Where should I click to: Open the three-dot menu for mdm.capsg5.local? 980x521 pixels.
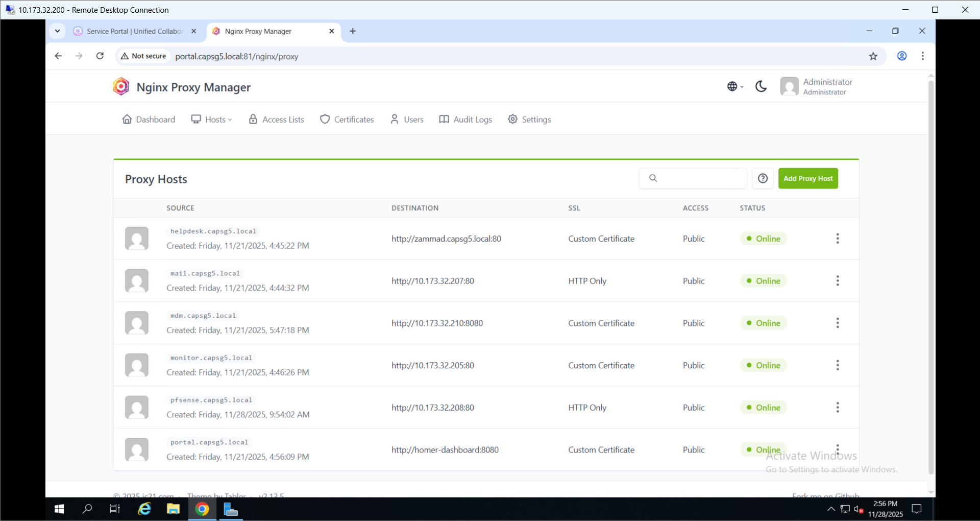coord(837,323)
